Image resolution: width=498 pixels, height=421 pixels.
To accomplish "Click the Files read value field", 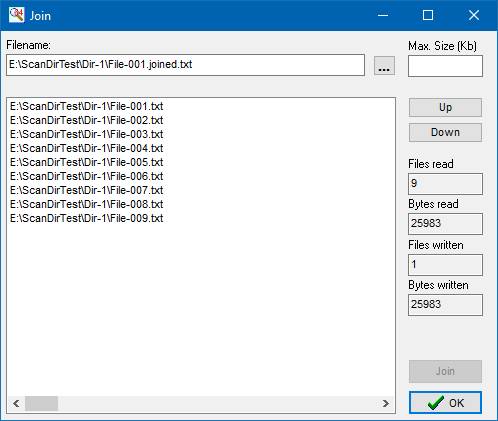I will point(445,184).
